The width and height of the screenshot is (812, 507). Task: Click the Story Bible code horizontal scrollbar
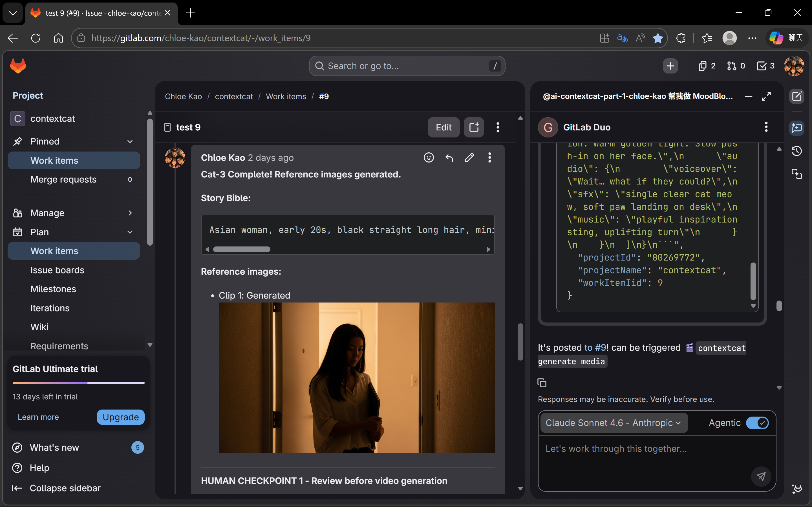pos(242,249)
